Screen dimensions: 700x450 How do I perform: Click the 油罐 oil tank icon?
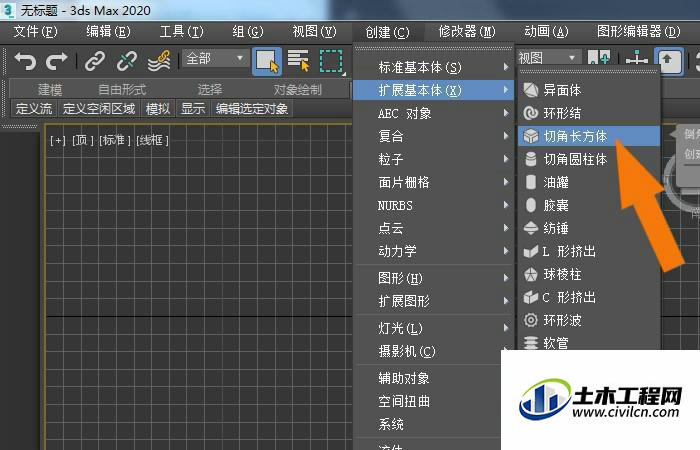click(x=531, y=182)
